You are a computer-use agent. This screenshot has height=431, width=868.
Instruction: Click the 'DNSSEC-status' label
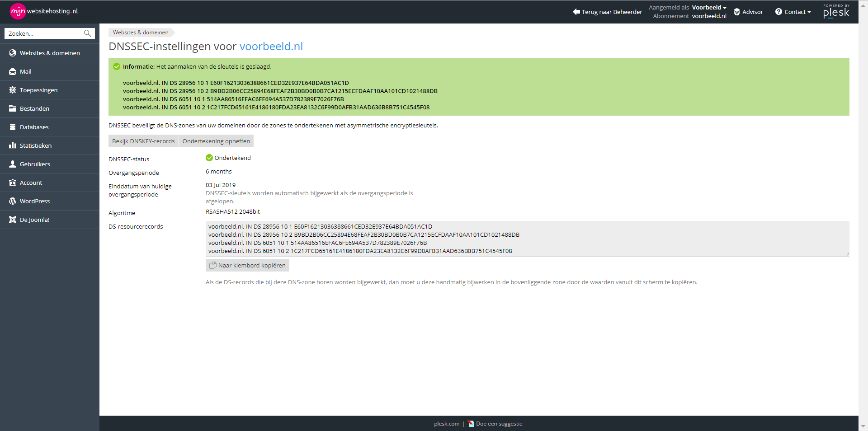[129, 159]
